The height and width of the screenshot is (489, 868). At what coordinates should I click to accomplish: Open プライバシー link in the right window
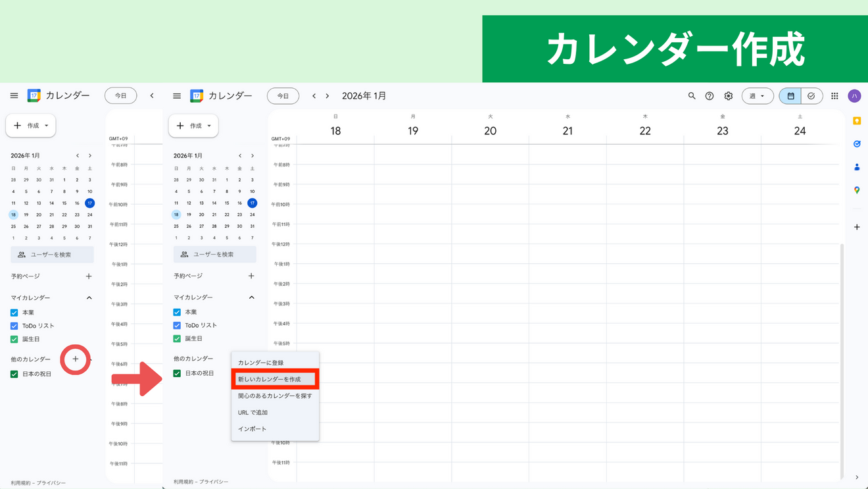(x=214, y=482)
